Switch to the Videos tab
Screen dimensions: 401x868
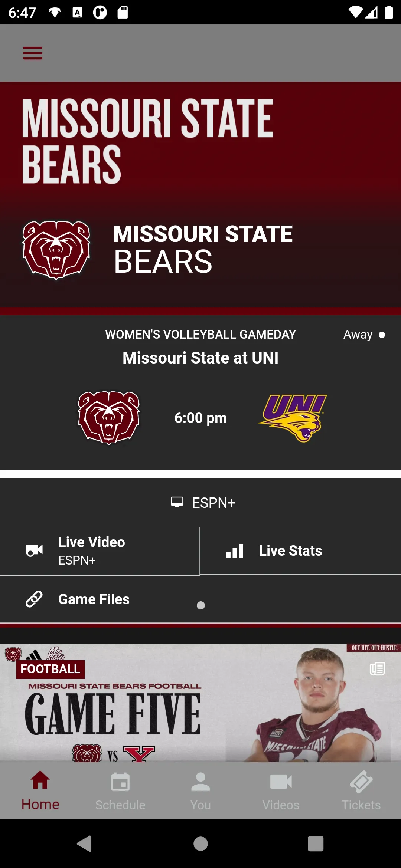281,791
